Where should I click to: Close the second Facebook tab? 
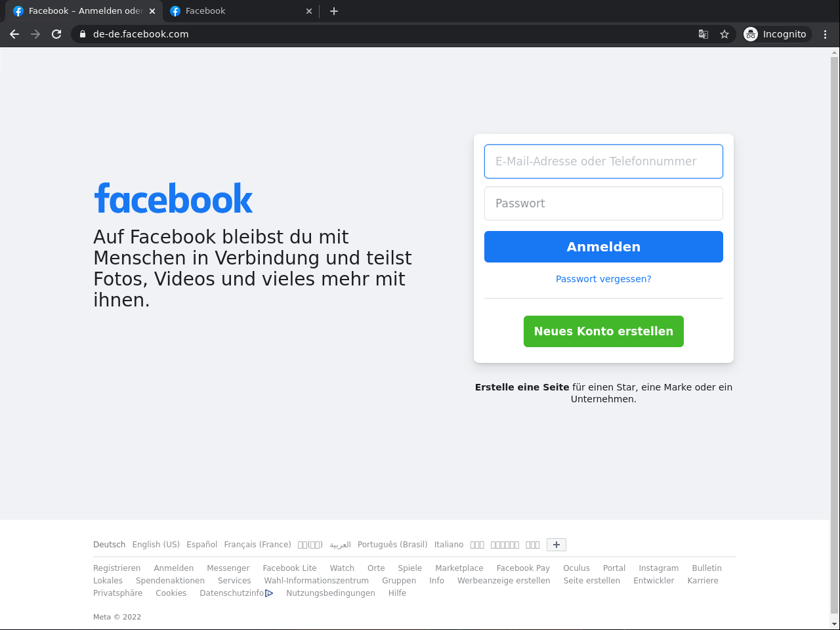click(x=309, y=11)
